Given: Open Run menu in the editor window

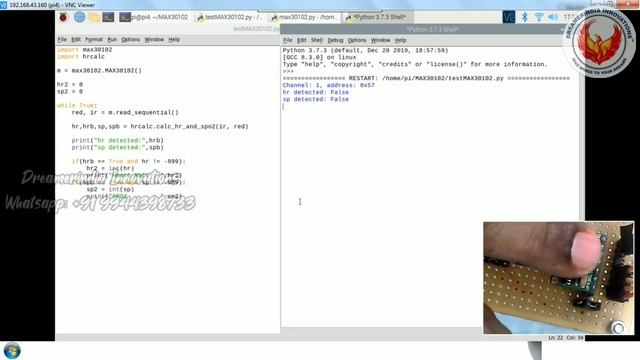Looking at the screenshot, I should pos(112,40).
